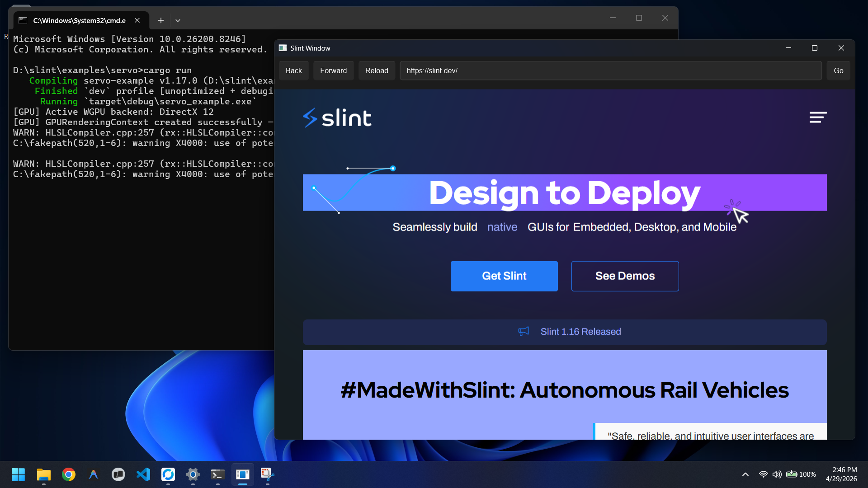The width and height of the screenshot is (868, 488).
Task: Click the word "native" in the tagline
Action: (x=502, y=227)
